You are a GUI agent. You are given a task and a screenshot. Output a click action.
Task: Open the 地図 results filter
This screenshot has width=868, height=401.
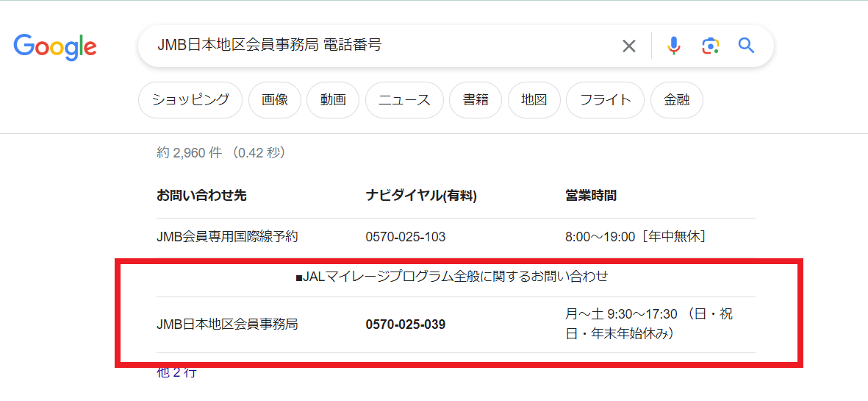tap(534, 100)
